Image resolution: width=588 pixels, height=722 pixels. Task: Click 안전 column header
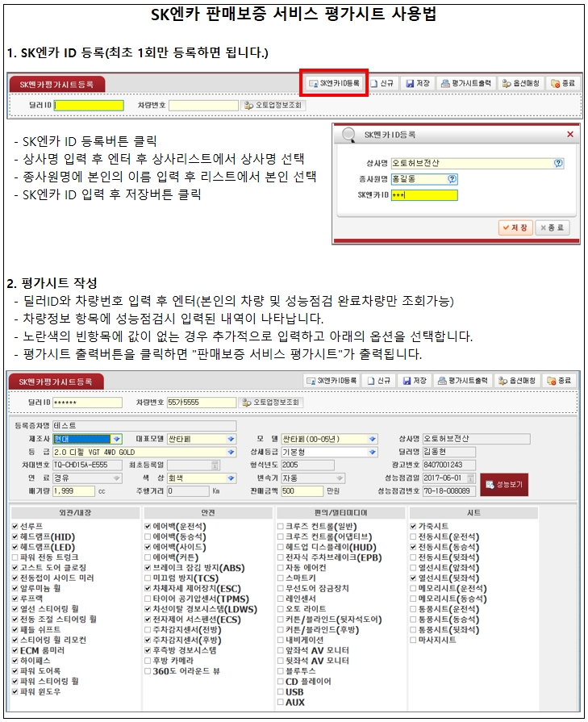coord(208,513)
